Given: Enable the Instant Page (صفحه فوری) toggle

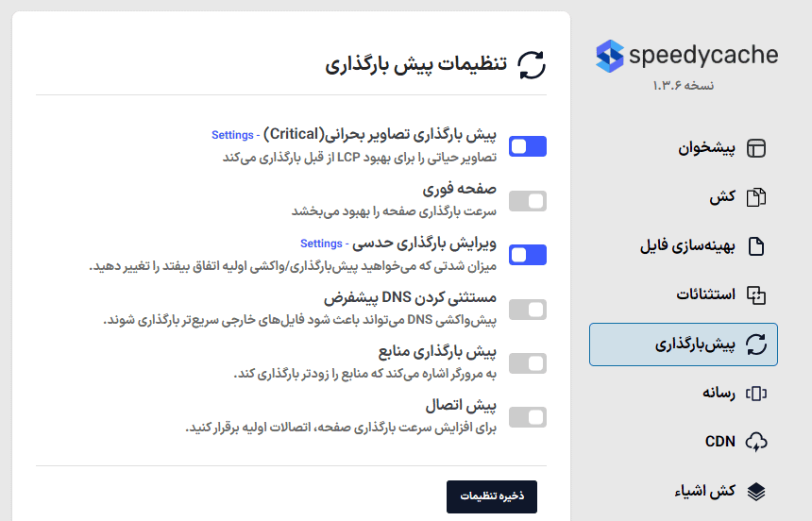Looking at the screenshot, I should 528,200.
